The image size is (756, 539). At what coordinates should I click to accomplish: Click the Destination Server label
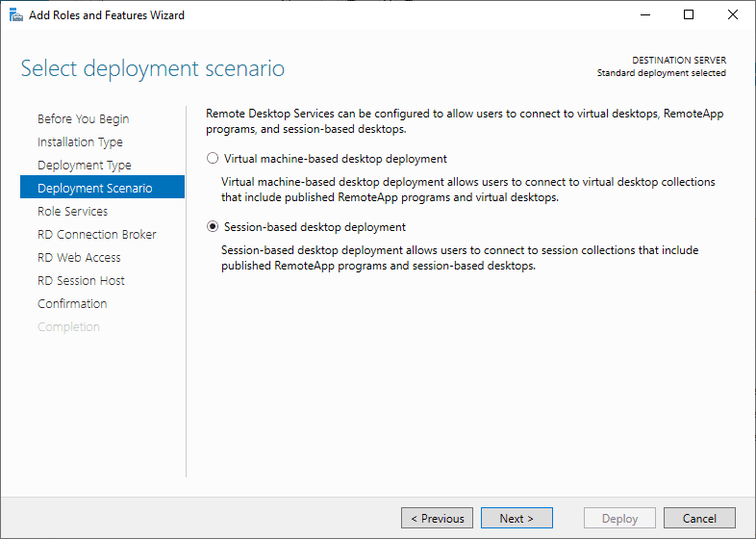coord(678,61)
